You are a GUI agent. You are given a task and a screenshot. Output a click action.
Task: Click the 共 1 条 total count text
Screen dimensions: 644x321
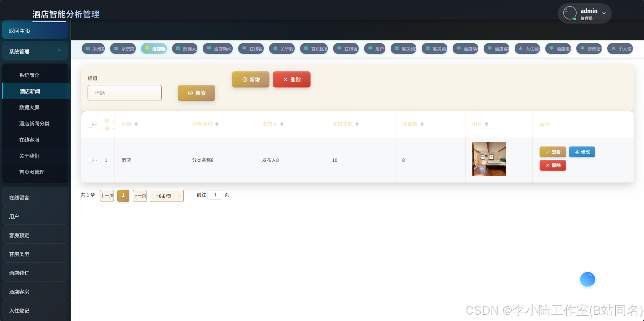click(88, 195)
